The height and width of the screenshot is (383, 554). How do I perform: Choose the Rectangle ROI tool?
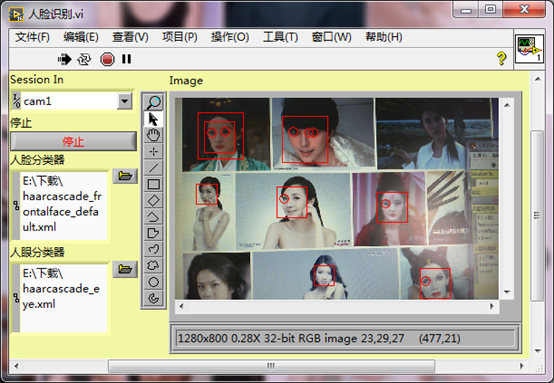(154, 184)
